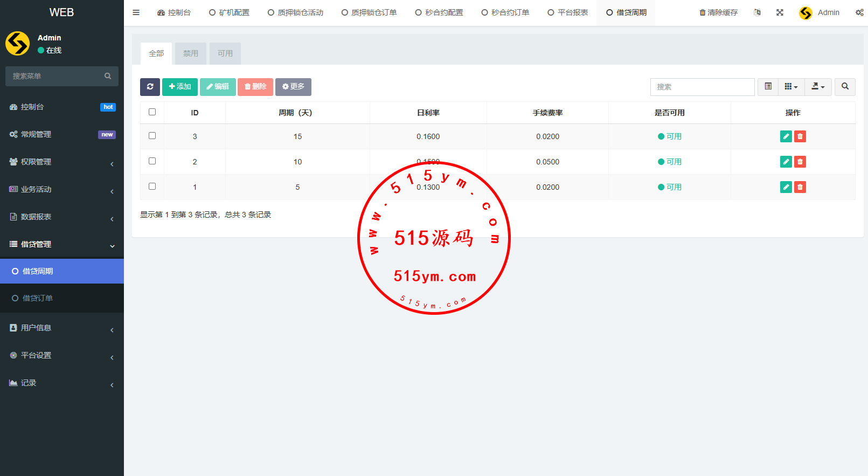Click the green edit icon for ID 3

point(786,136)
